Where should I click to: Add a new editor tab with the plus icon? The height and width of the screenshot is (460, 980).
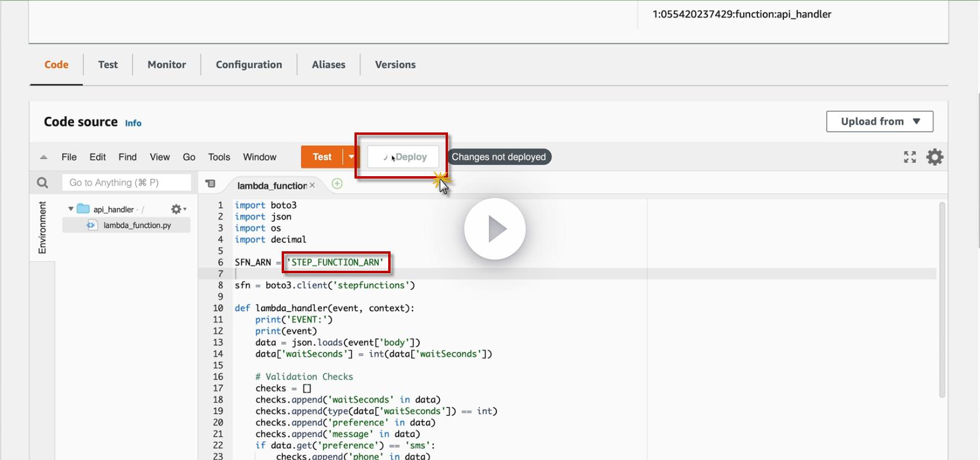coord(337,184)
